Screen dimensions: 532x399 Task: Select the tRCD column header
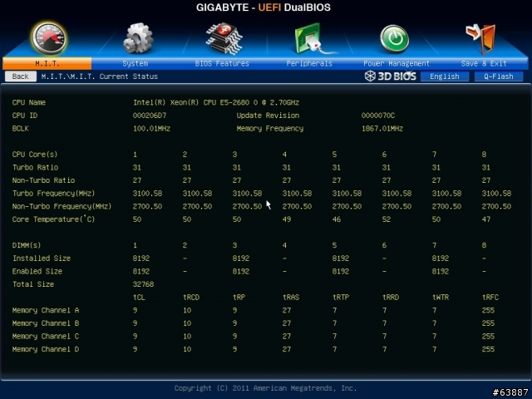point(191,298)
